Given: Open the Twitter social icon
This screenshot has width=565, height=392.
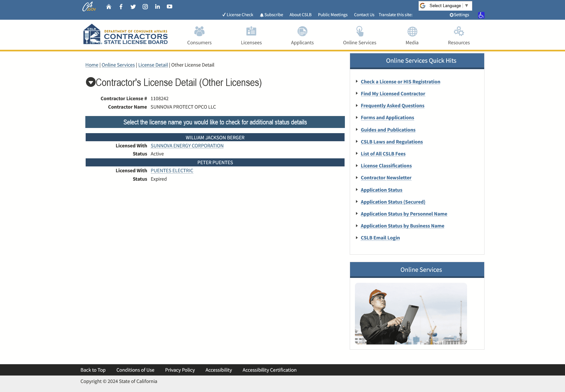Looking at the screenshot, I should (x=133, y=7).
